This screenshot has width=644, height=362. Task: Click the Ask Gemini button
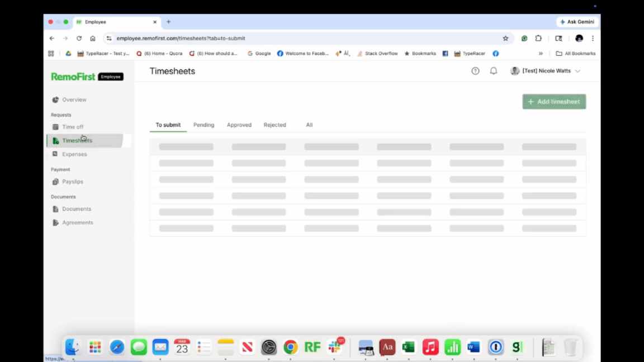click(x=577, y=22)
